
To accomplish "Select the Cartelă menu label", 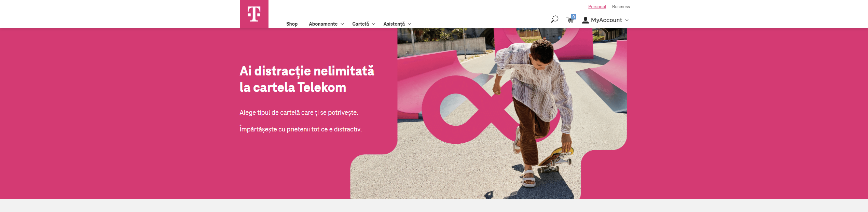I will click(361, 24).
